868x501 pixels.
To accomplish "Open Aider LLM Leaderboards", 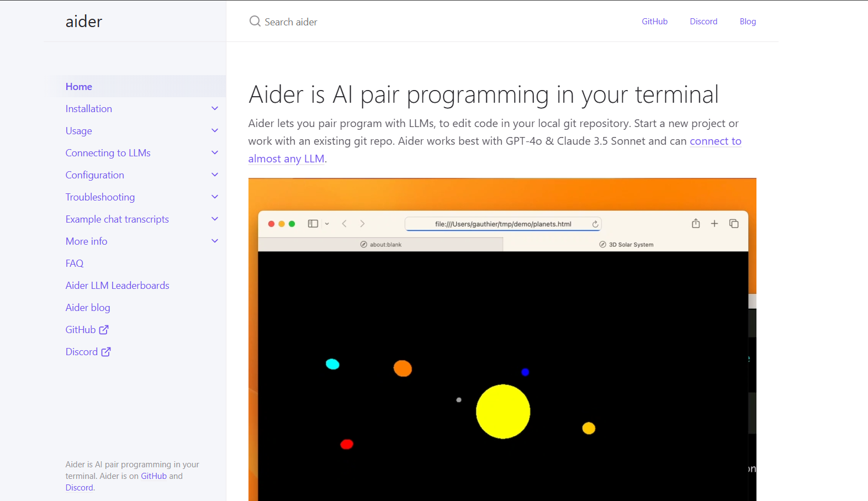I will point(118,286).
